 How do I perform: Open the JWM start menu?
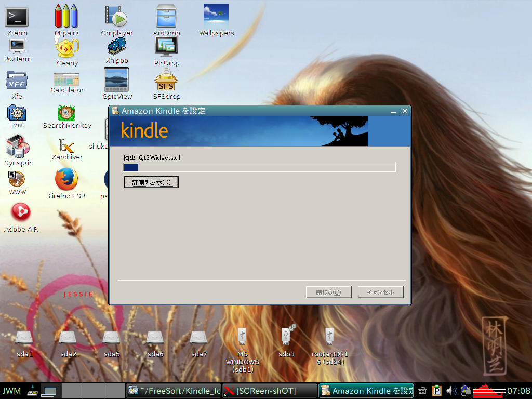pyautogui.click(x=11, y=391)
